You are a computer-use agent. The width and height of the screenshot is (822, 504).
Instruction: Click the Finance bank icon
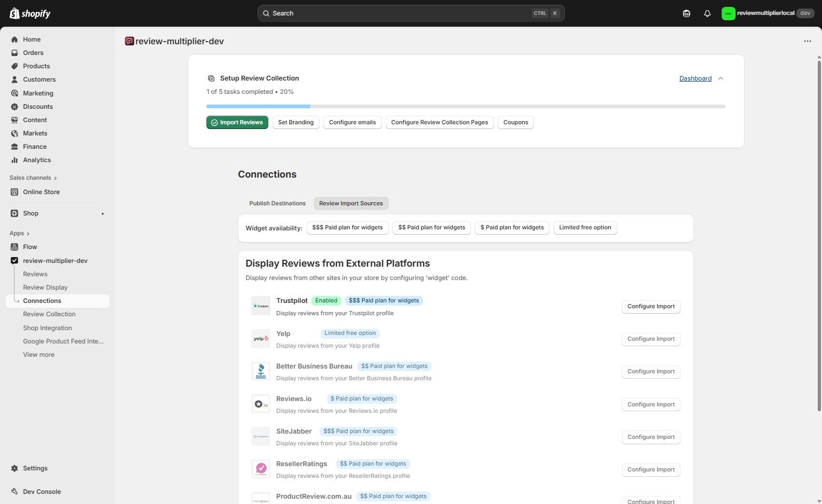pos(14,147)
